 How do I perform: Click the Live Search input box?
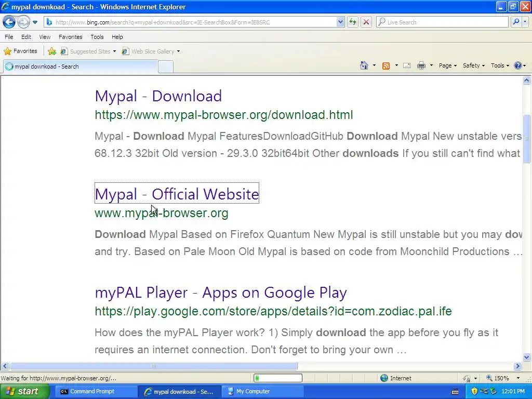pyautogui.click(x=443, y=22)
